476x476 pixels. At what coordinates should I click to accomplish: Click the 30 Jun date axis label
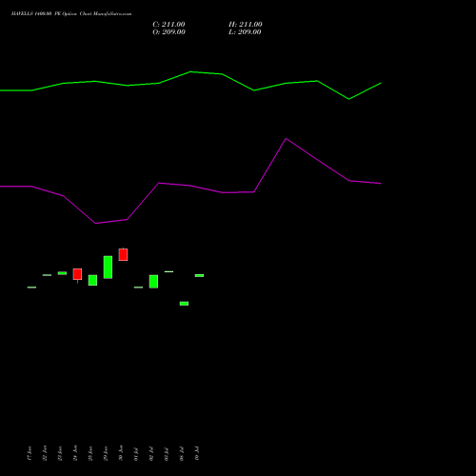121,453
